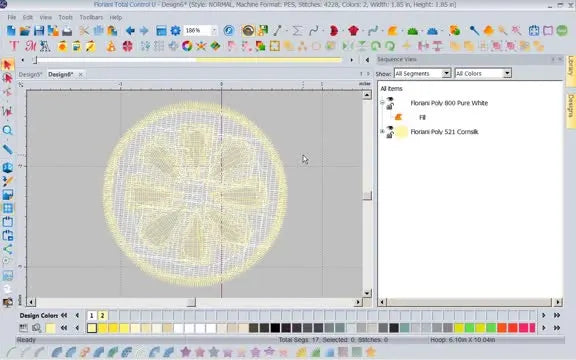Collapse the Floriani Poly 800 Pure White tree node
The width and height of the screenshot is (576, 360).
pyautogui.click(x=382, y=103)
